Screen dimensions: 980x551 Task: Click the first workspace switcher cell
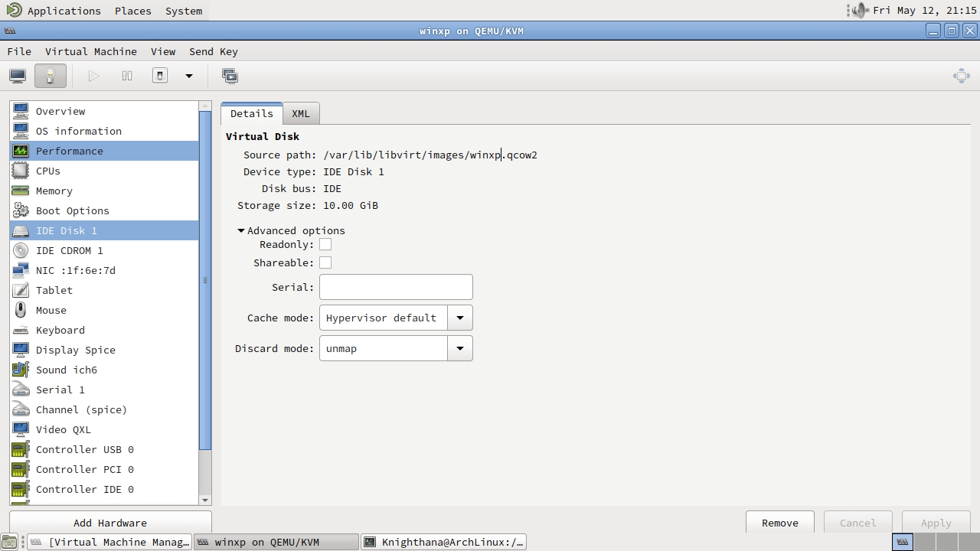[903, 542]
